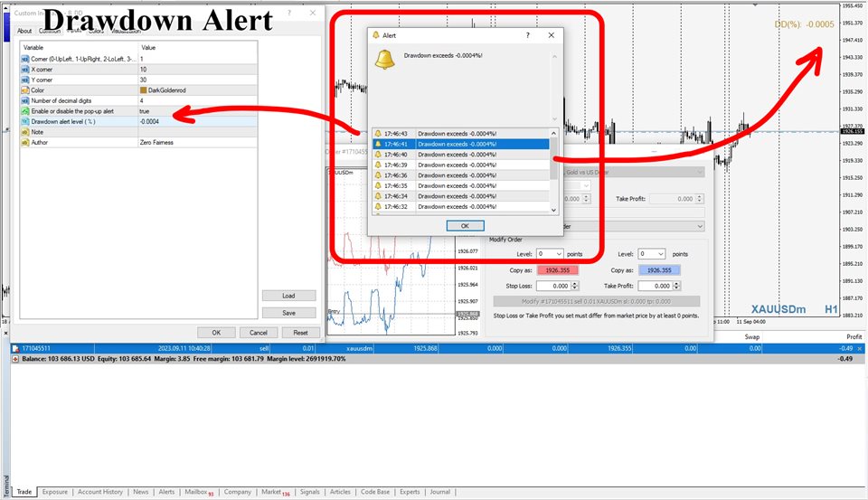
Task: Click the Save button
Action: coord(289,313)
